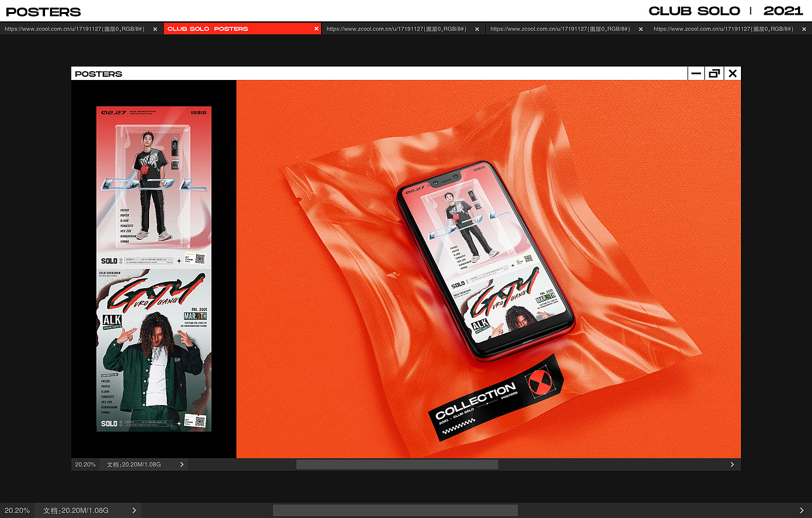
Task: Click the bottom application horizontal scrollbar thumb
Action: pyautogui.click(x=395, y=510)
